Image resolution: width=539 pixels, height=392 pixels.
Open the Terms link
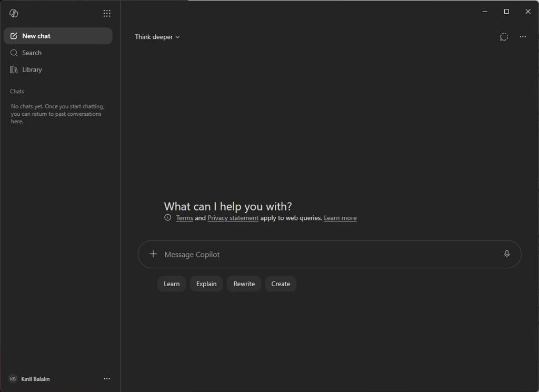(x=185, y=218)
